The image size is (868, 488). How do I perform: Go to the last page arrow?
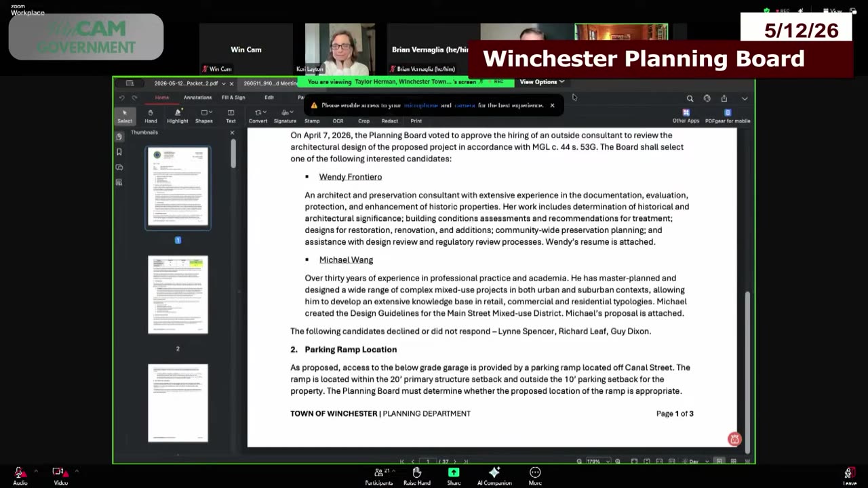(466, 461)
